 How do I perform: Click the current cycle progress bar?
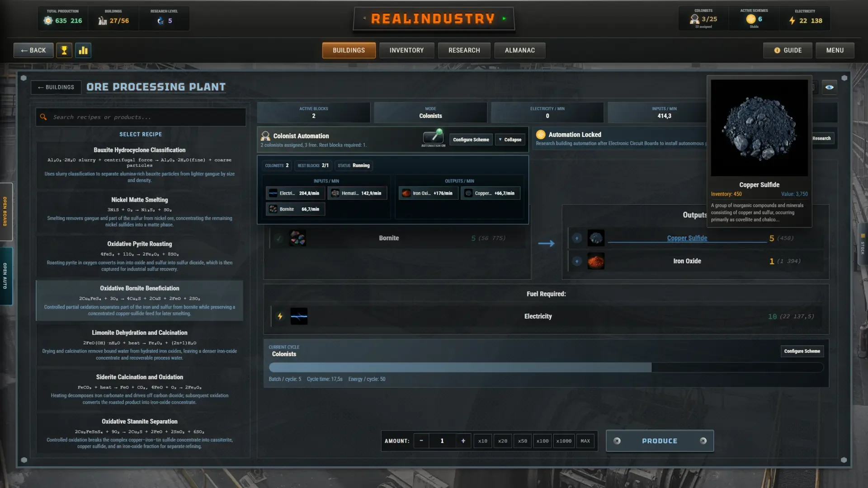(546, 367)
